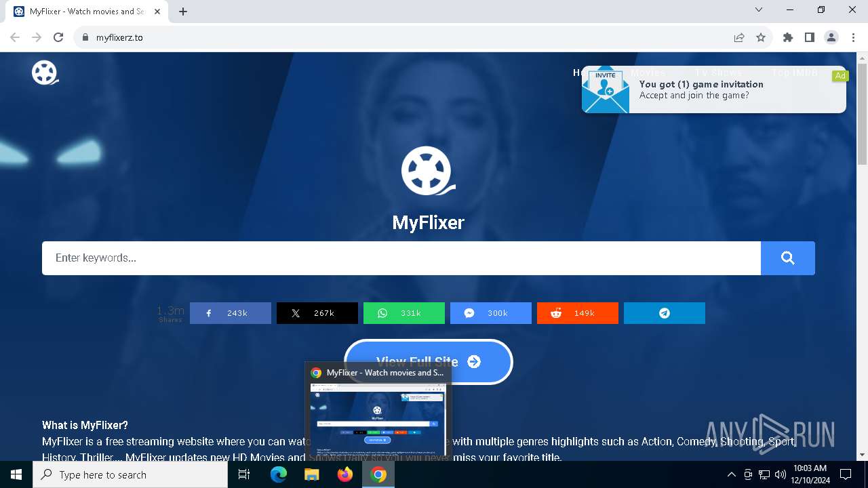Share on Facebook 243k button
Image resolution: width=868 pixels, height=488 pixels.
tap(231, 313)
